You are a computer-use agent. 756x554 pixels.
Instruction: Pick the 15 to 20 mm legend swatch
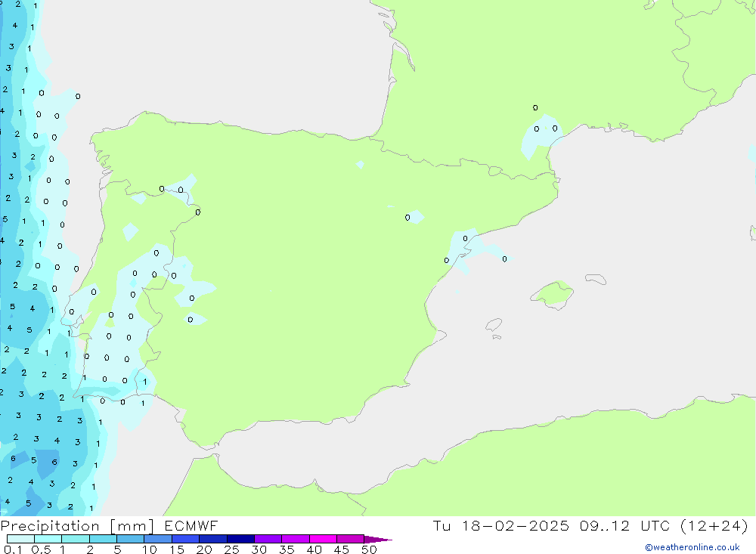(x=185, y=539)
